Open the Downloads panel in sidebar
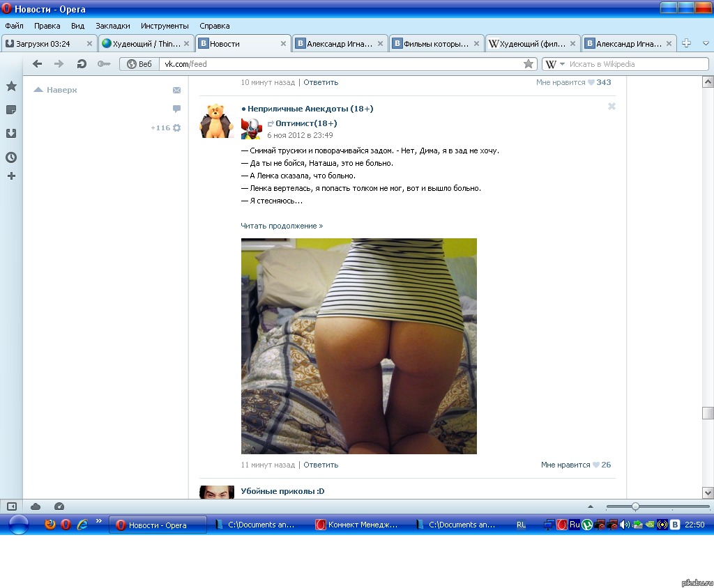Viewport: 714px width, 588px height. click(11, 133)
